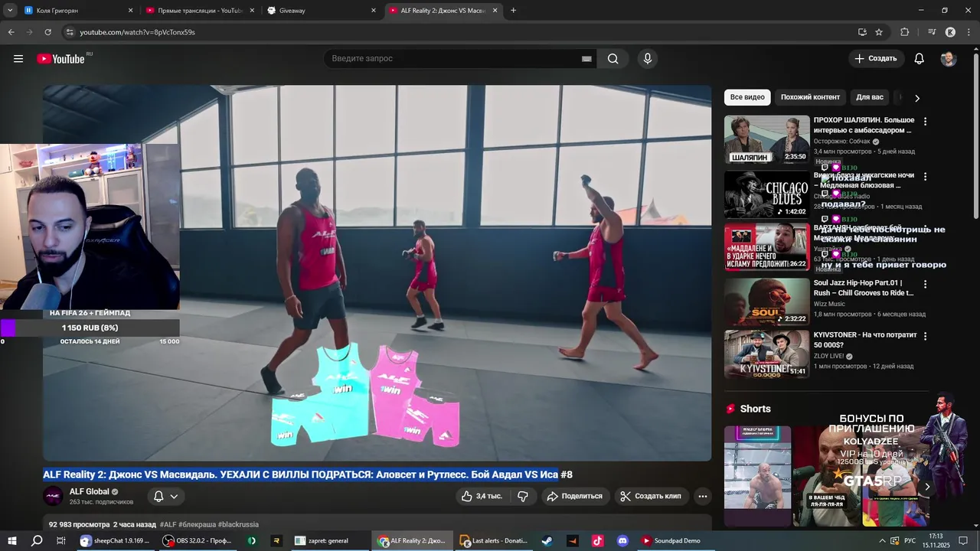Open Soul Jazz Hip-Hop video thumbnail

tap(766, 302)
